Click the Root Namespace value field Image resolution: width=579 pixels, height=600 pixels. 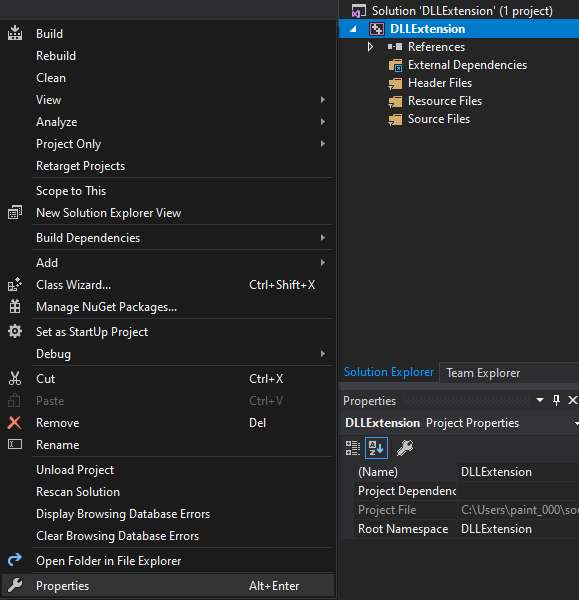click(519, 529)
